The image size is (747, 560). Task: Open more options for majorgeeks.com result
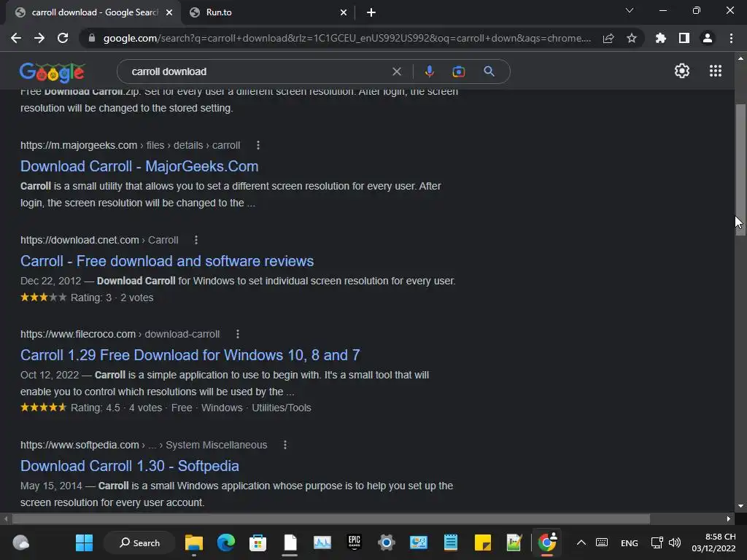click(x=258, y=145)
